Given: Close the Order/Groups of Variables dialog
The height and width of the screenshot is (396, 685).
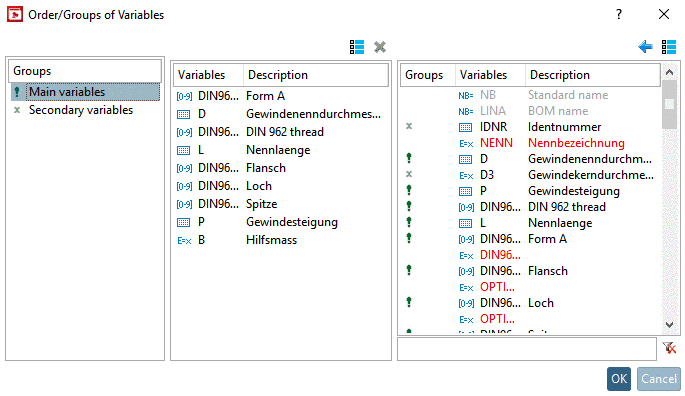Looking at the screenshot, I should tap(664, 14).
